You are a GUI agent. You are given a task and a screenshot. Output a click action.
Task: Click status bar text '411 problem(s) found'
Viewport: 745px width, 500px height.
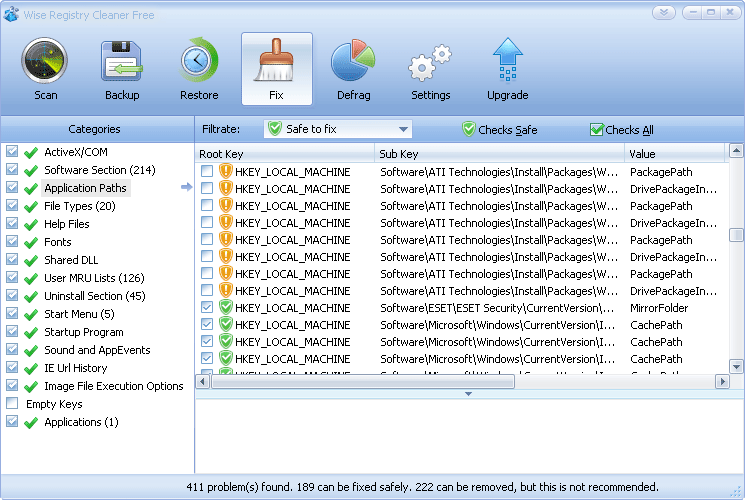[239, 487]
